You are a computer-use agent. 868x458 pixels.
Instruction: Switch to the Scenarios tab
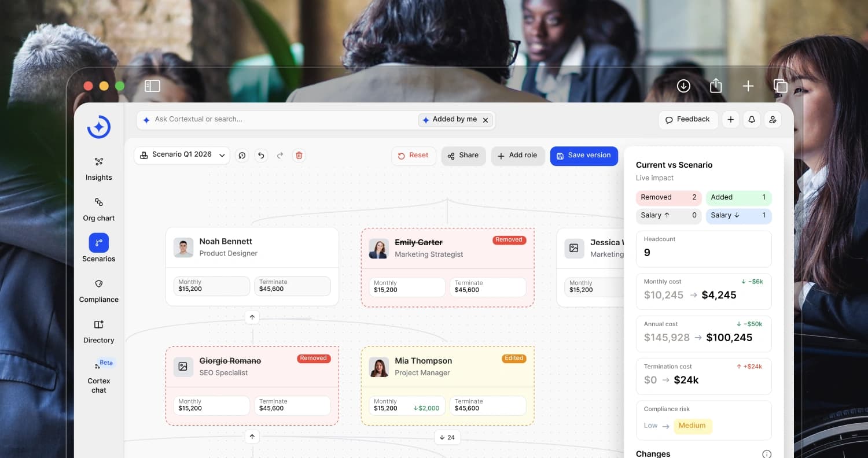click(98, 248)
